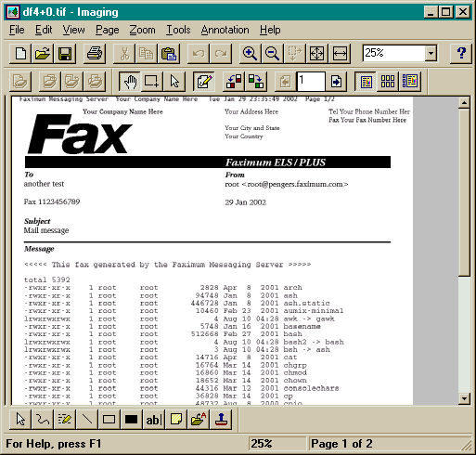Select the Attach-a-note annotation tool

click(176, 420)
